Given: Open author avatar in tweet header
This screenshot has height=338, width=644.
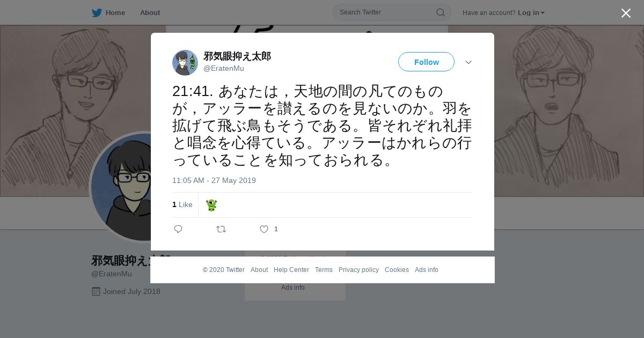Looking at the screenshot, I should pos(185,63).
